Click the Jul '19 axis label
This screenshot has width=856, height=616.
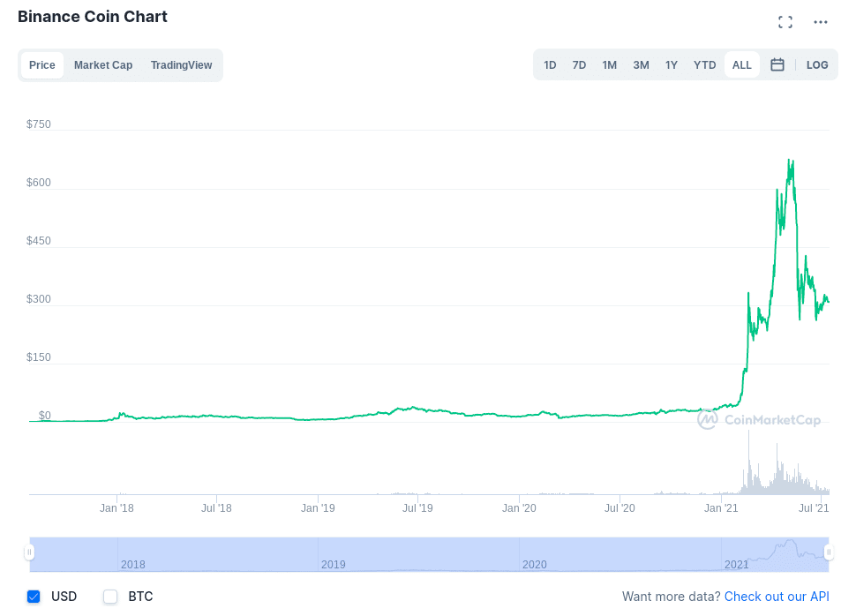coord(417,507)
